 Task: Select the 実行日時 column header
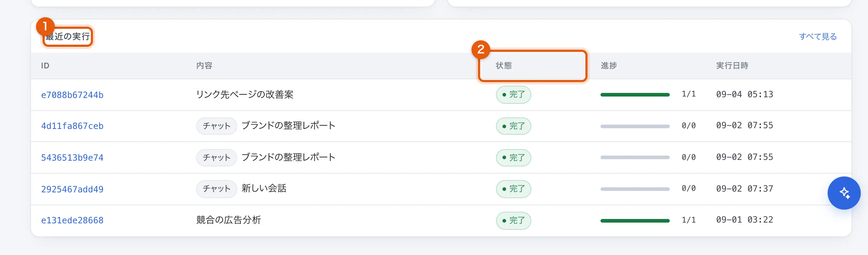[732, 66]
